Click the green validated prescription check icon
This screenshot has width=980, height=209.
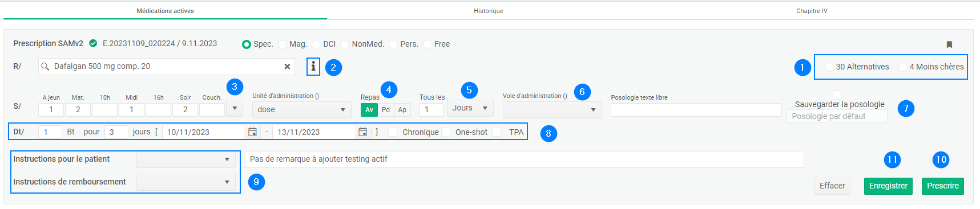point(93,43)
